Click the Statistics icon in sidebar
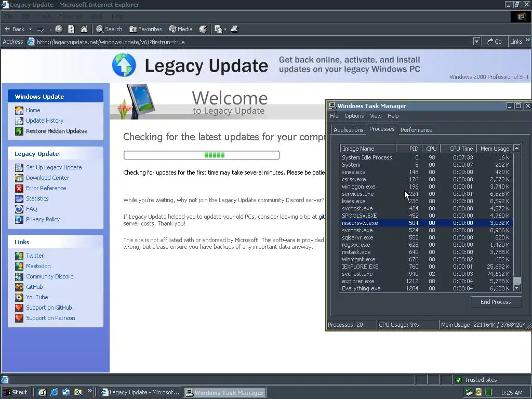The width and height of the screenshot is (532, 399). pos(19,198)
